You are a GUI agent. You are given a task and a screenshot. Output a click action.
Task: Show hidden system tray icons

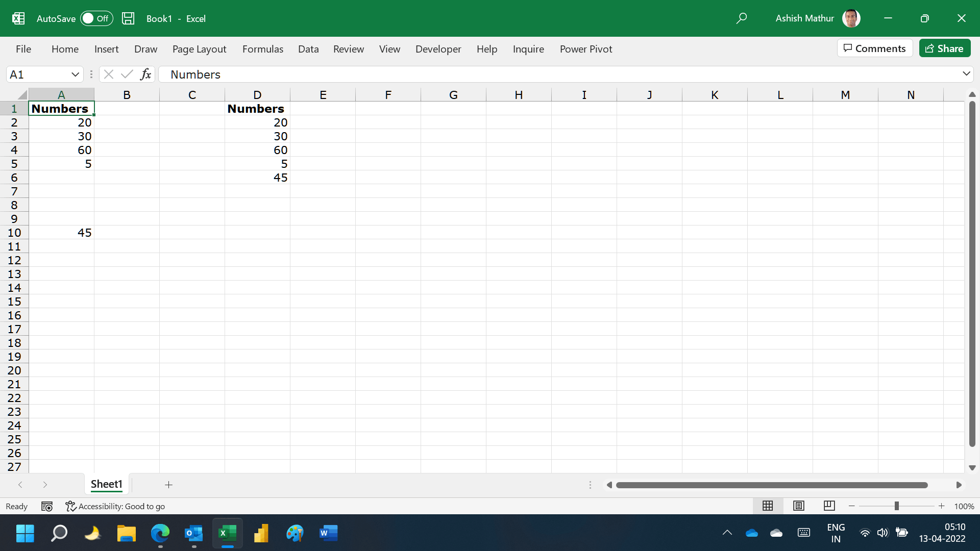coord(727,533)
